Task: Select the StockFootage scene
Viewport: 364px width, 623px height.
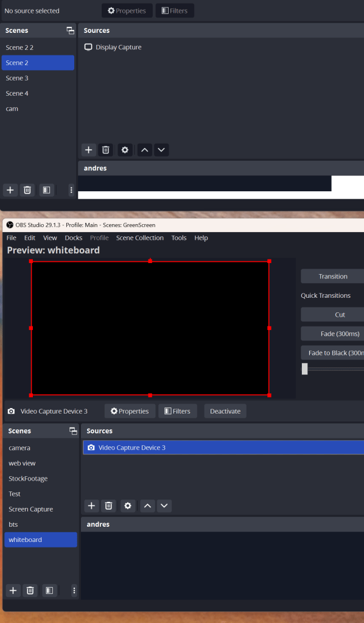Action: pos(41,479)
